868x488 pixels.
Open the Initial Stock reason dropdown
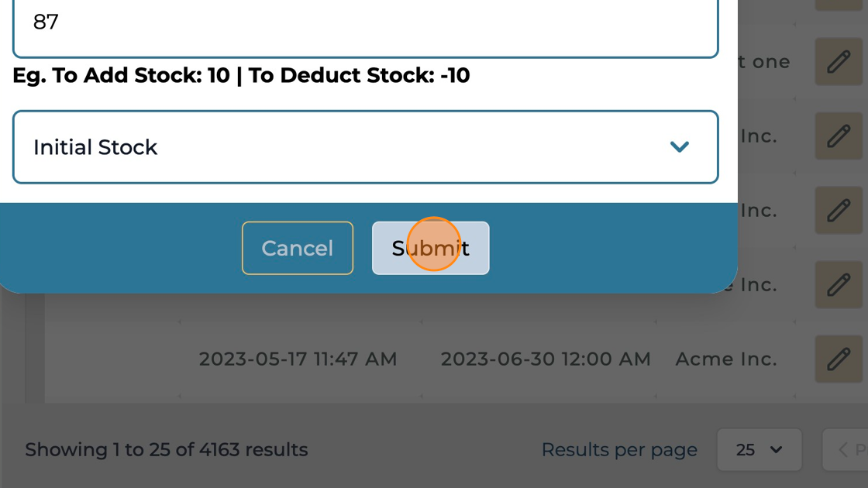tap(365, 147)
